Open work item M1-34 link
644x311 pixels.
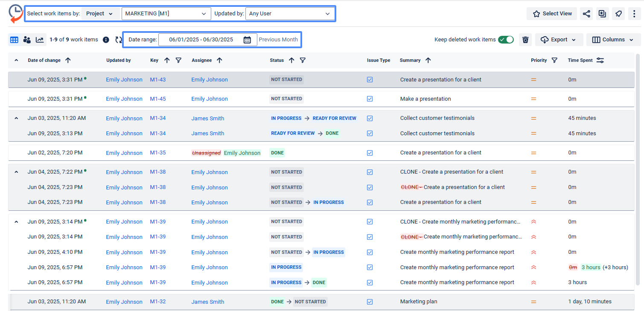pyautogui.click(x=158, y=118)
